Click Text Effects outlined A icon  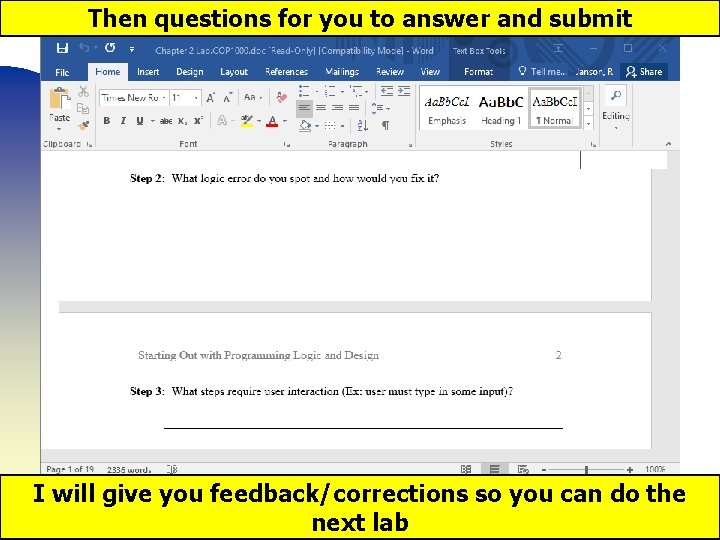point(222,121)
